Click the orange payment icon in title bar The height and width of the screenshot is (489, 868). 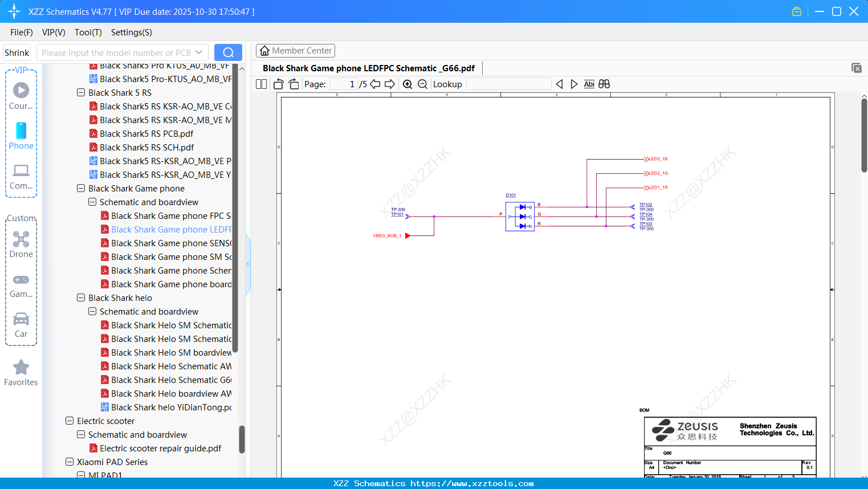[796, 11]
